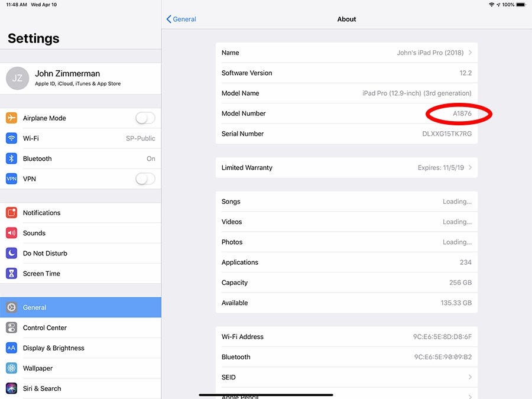Open Siri & Search settings
Screen dimensions: 532x399
[80, 388]
